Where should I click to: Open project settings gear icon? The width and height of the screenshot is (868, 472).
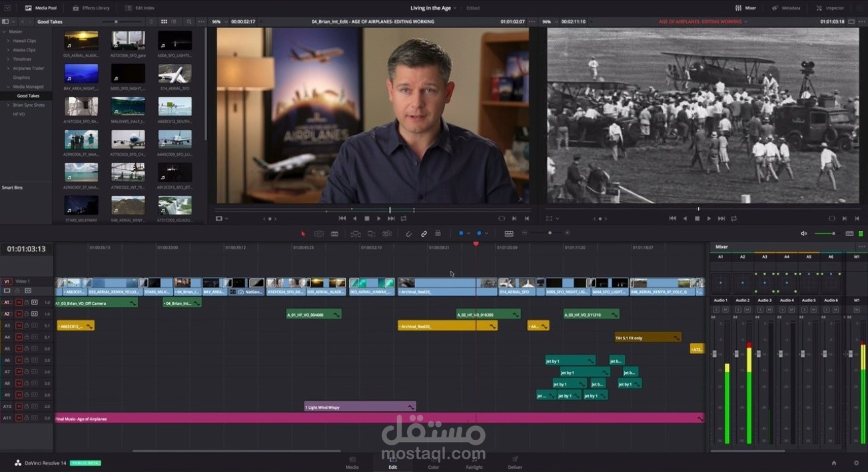(x=857, y=463)
